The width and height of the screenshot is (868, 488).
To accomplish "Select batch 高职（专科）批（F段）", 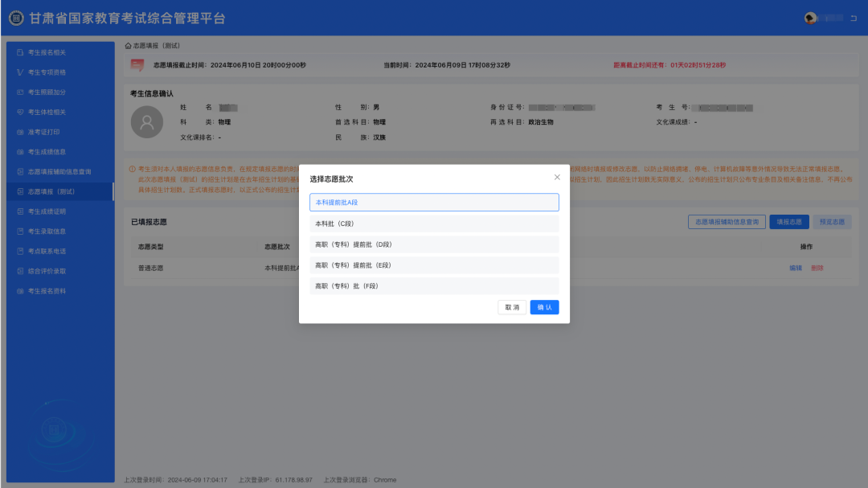I will (x=434, y=286).
